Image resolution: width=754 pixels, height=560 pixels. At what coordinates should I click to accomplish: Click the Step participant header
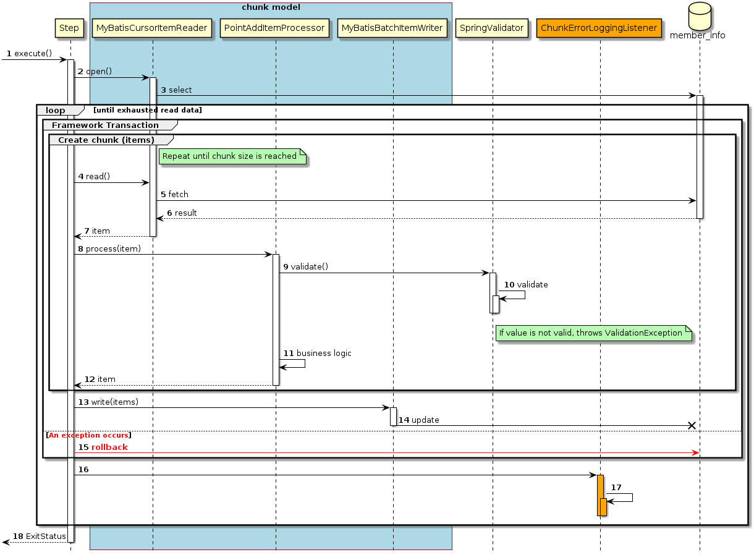[x=69, y=28]
